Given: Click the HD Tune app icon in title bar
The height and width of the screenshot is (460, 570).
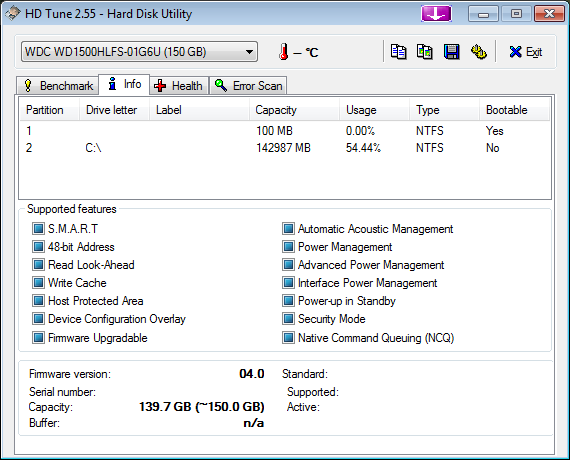Looking at the screenshot, I should click(x=12, y=13).
